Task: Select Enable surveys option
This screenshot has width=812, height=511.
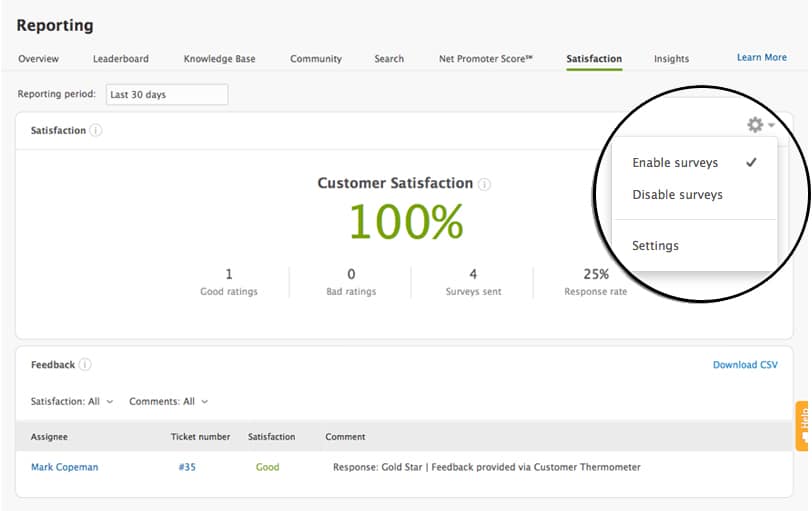Action: pos(694,163)
